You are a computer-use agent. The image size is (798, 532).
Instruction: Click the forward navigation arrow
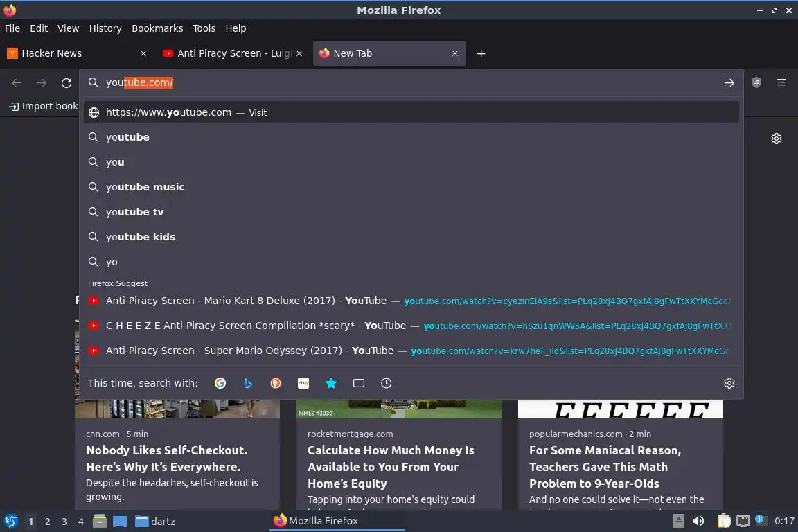click(42, 83)
